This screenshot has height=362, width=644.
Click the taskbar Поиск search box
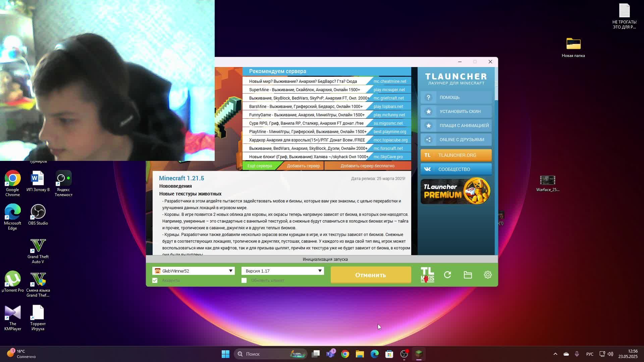pyautogui.click(x=271, y=354)
